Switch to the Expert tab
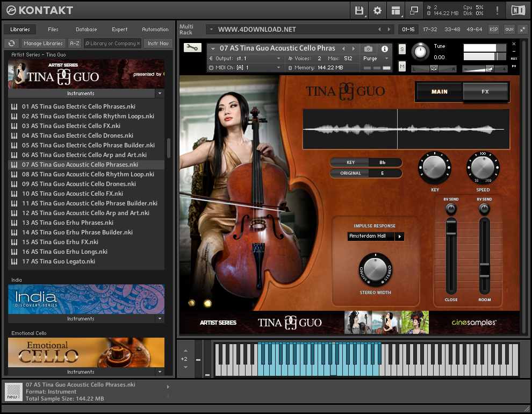Image resolution: width=532 pixels, height=414 pixels. coord(119,30)
